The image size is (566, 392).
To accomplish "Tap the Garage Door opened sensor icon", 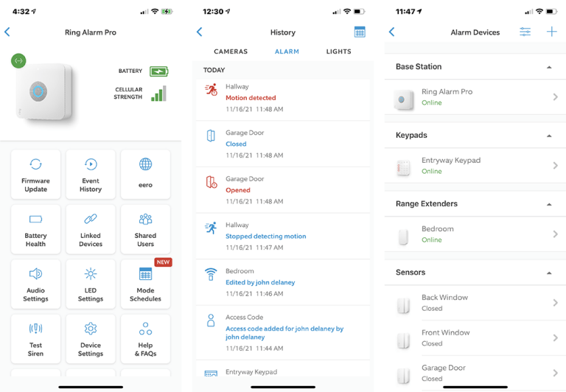I will [x=212, y=182].
